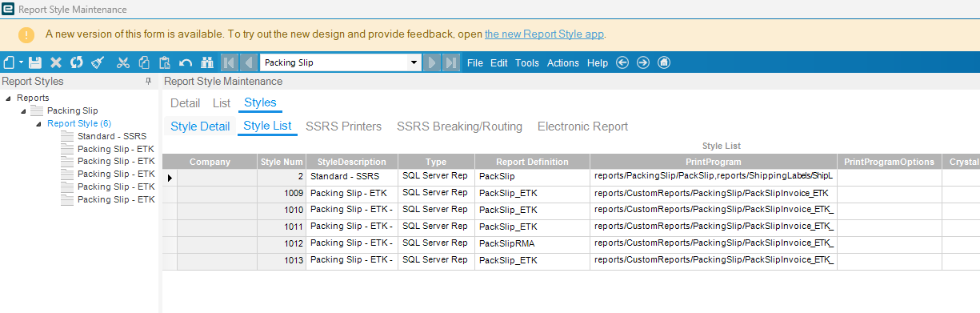Collapse the Report Style (6) node

click(39, 124)
